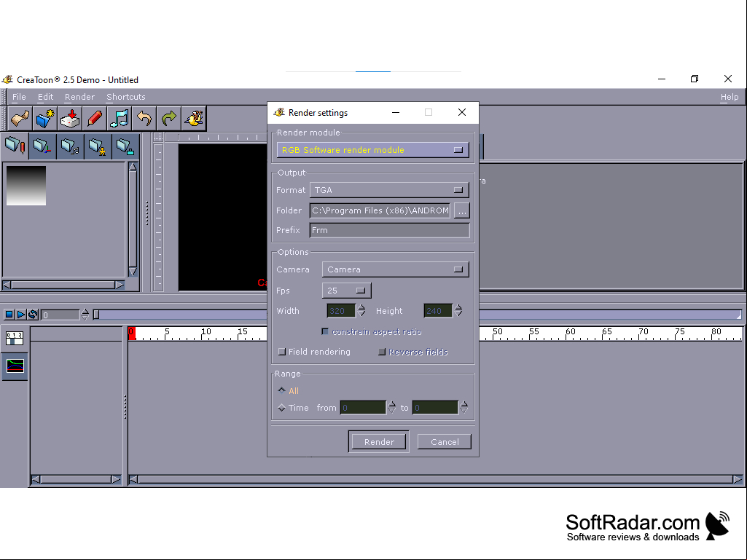The height and width of the screenshot is (560, 747).
Task: Browse for output folder with ellipsis button
Action: [x=461, y=210]
